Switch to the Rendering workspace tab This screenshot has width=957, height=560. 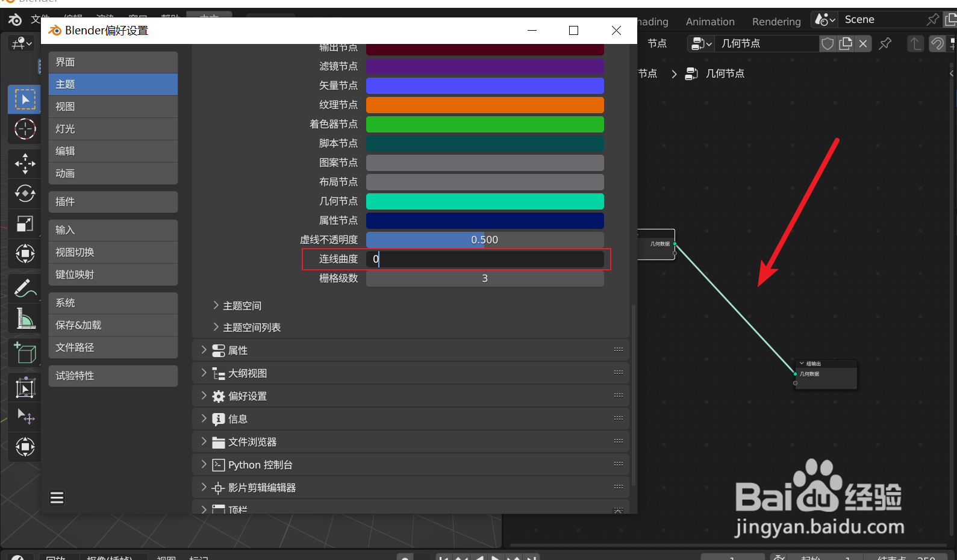pyautogui.click(x=776, y=22)
